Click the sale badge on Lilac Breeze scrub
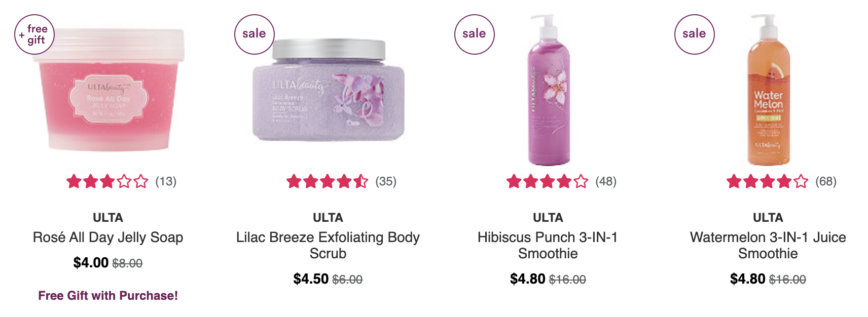This screenshot has height=317, width=868. coord(254,34)
